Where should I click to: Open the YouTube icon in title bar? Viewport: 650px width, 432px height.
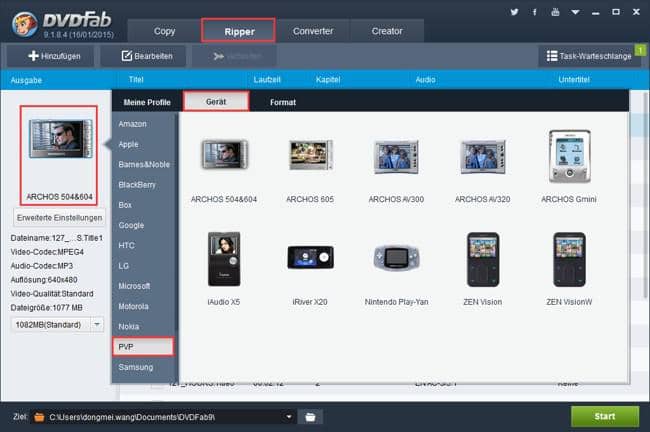tap(555, 12)
